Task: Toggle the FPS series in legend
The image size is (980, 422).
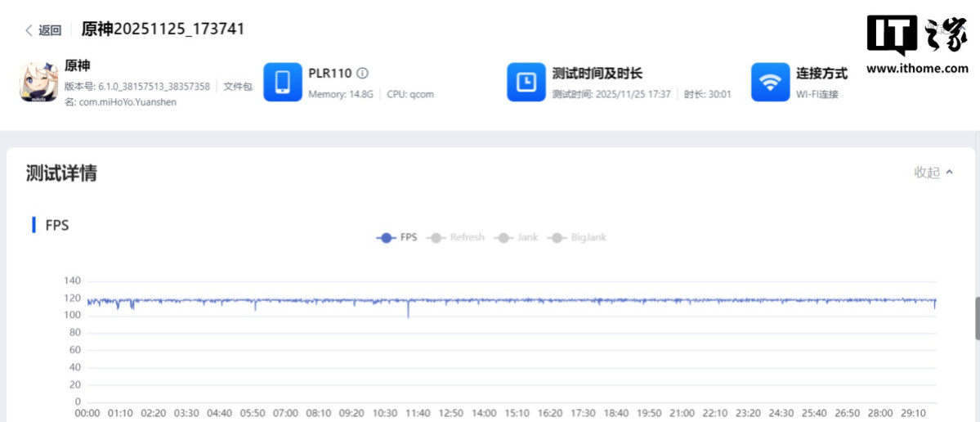Action: (397, 237)
